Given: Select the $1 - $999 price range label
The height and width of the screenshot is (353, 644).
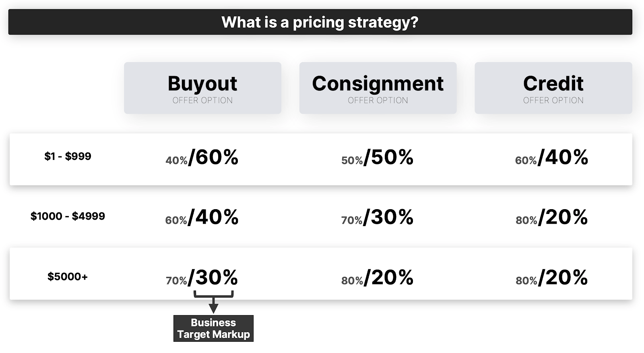Looking at the screenshot, I should click(x=68, y=156).
